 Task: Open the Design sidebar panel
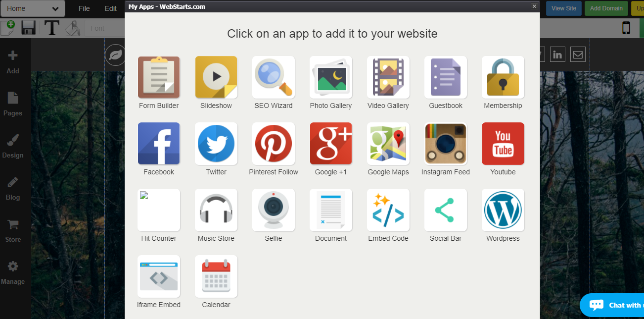tap(13, 147)
